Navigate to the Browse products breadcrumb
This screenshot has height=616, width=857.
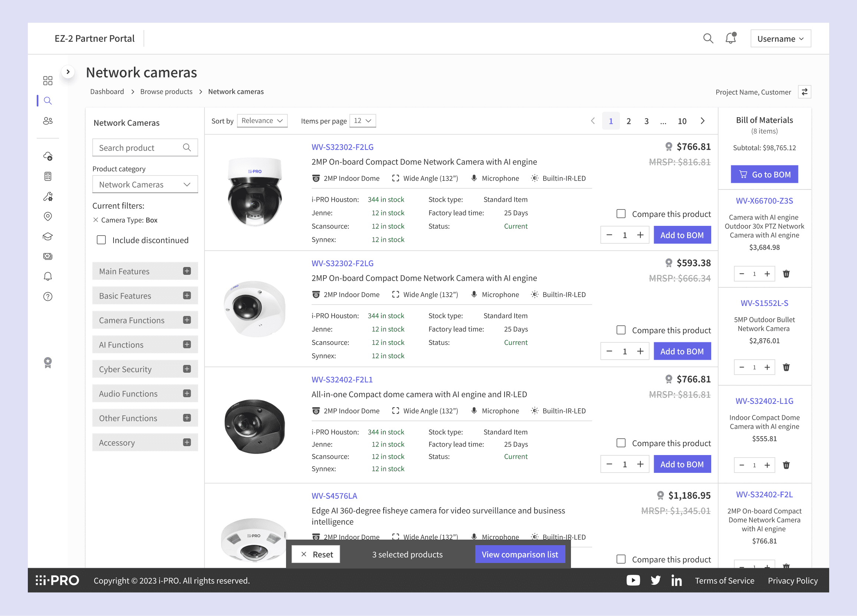(x=166, y=92)
